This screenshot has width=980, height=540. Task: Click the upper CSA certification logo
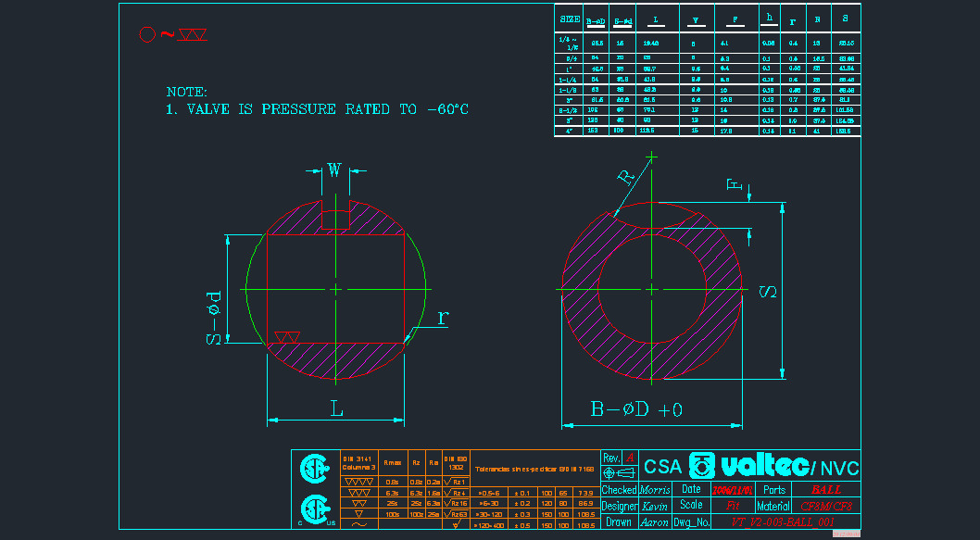point(313,470)
